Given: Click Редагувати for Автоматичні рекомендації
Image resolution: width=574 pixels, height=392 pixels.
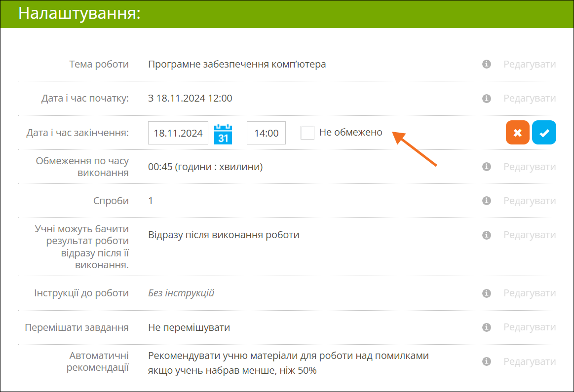Looking at the screenshot, I should 530,361.
